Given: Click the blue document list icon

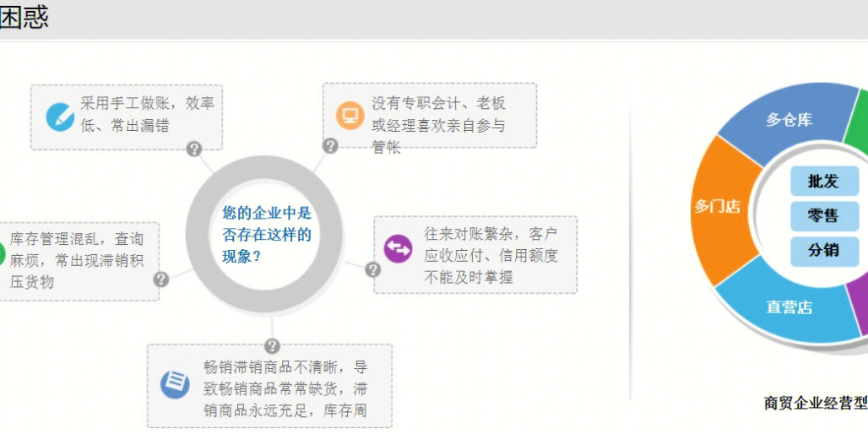Looking at the screenshot, I should [175, 384].
